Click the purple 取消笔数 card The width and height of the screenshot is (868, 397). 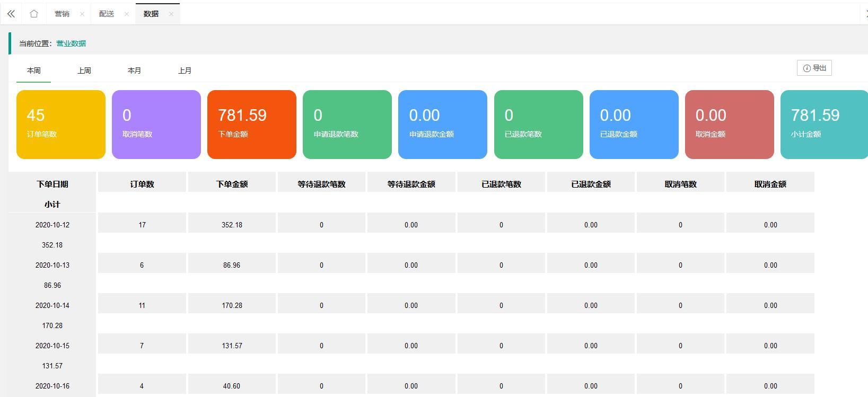[x=156, y=125]
